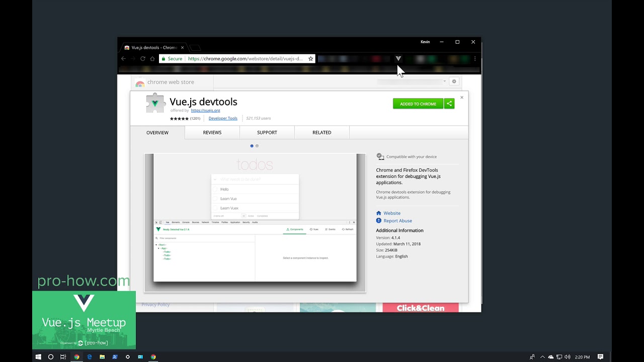Switch to the REVIEWS tab
The height and width of the screenshot is (362, 644).
pyautogui.click(x=212, y=133)
